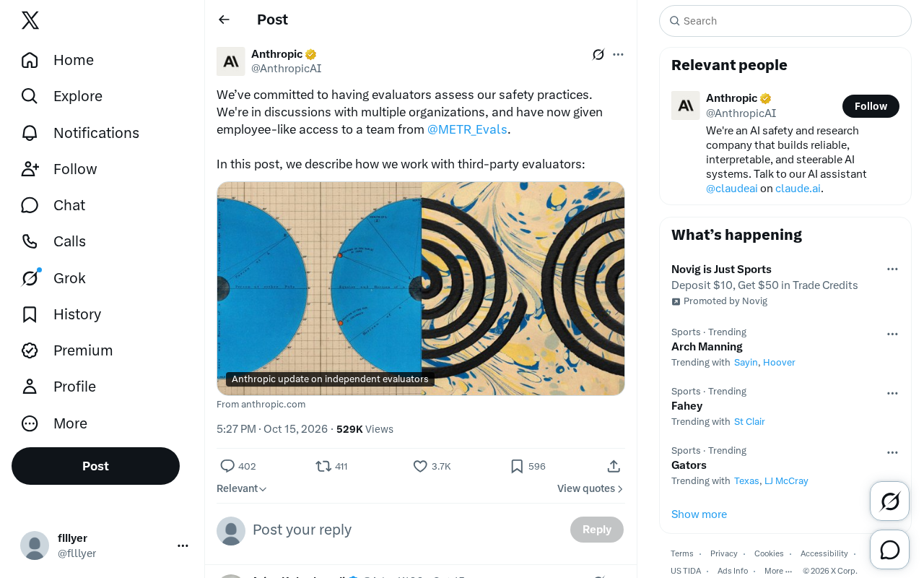This screenshot has height=578, width=924.
Task: Click the large Post compose button
Action: pyautogui.click(x=95, y=466)
